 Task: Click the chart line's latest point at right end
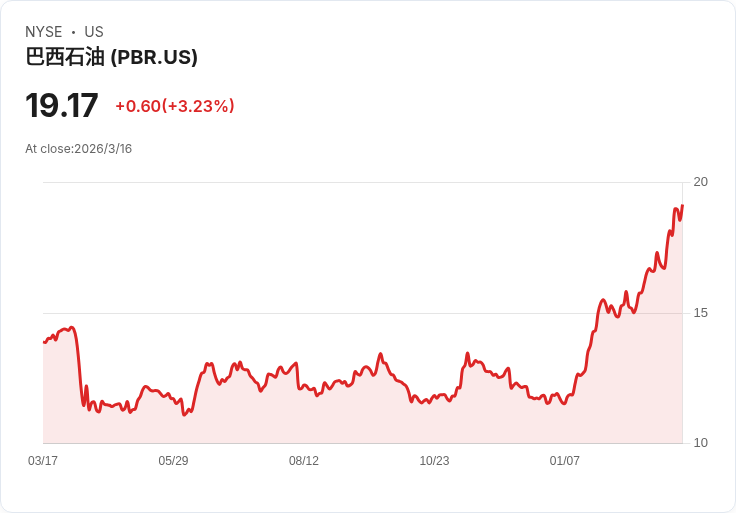[682, 206]
